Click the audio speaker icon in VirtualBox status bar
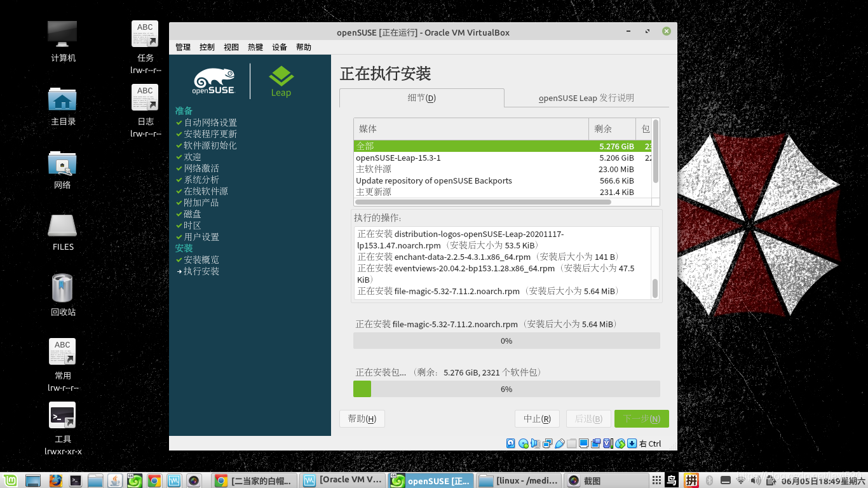The height and width of the screenshot is (488, 868). [x=535, y=444]
